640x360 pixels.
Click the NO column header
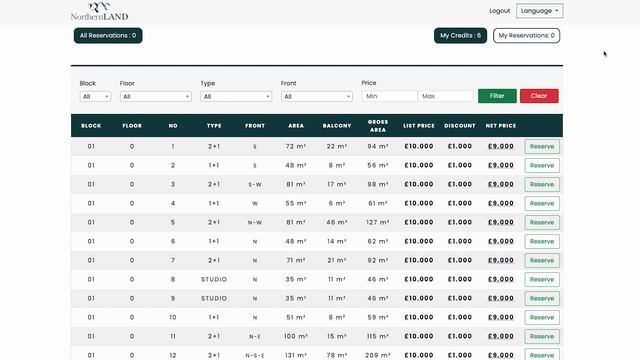(173, 126)
